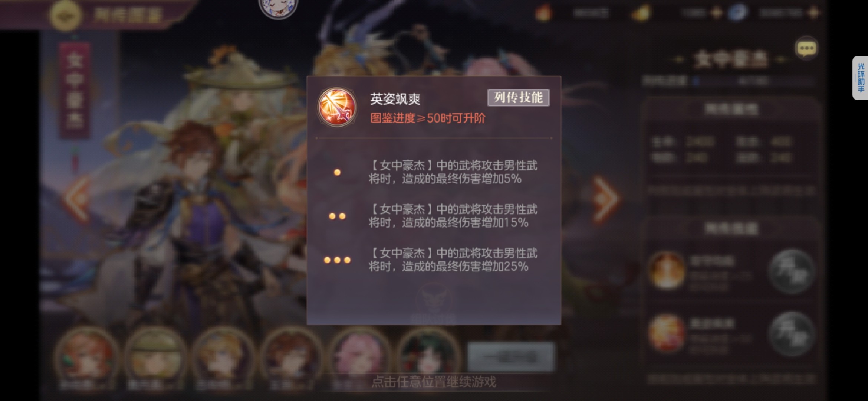
Task: Click the gold back button at top left
Action: 66,15
